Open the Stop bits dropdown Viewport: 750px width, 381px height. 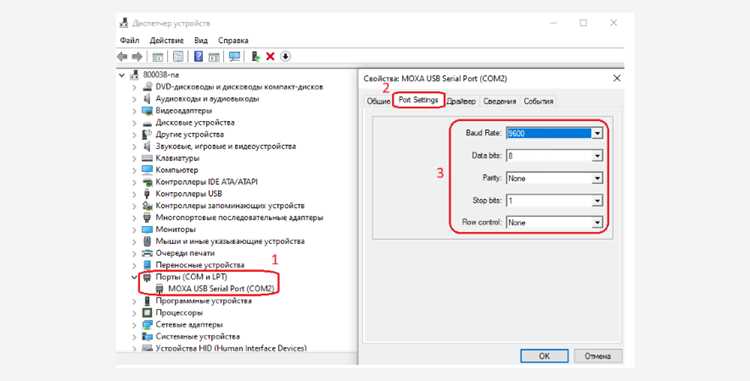pyautogui.click(x=597, y=201)
